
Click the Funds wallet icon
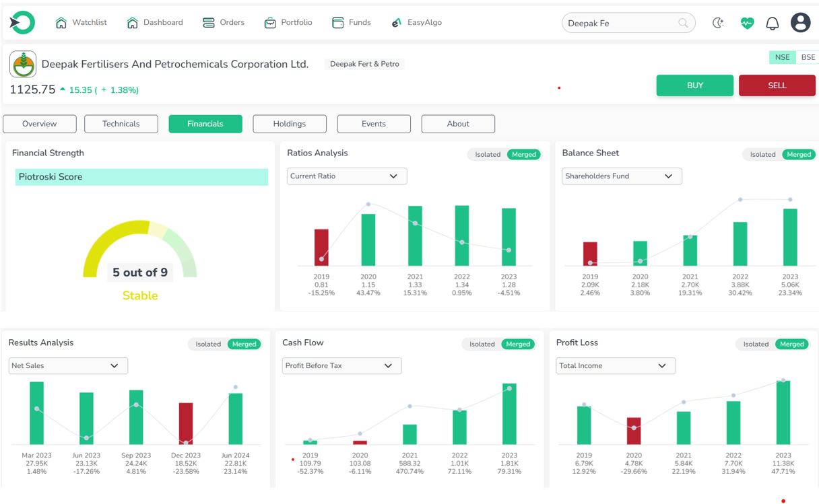[338, 23]
